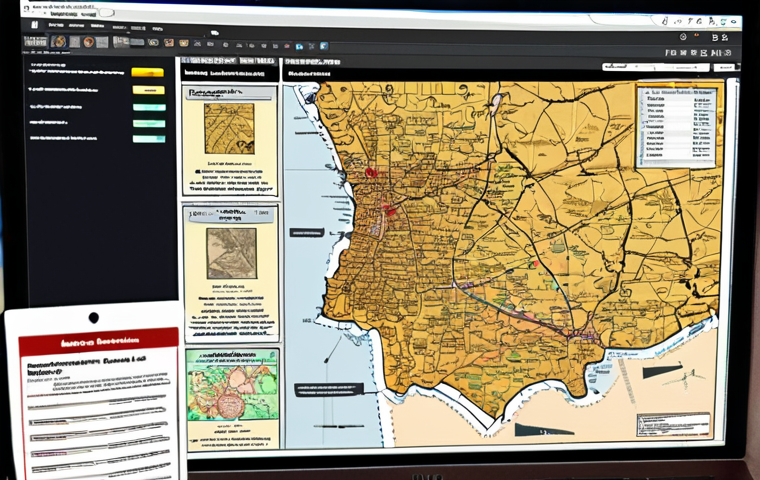Pick the yellow-orange swatch in the left panel
Viewport: 760px width, 480px height.
pos(147,72)
